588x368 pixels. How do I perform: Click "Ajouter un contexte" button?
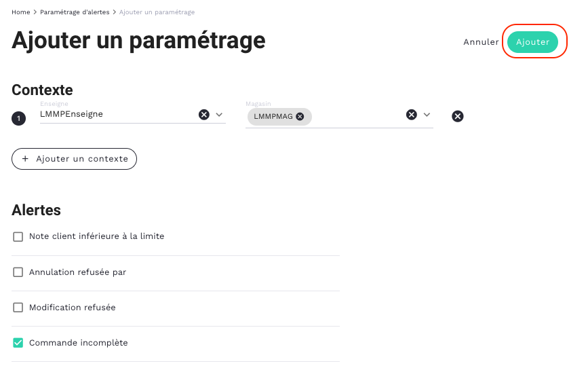75,159
